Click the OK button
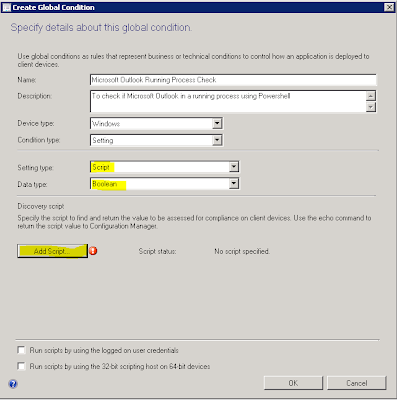 point(293,383)
